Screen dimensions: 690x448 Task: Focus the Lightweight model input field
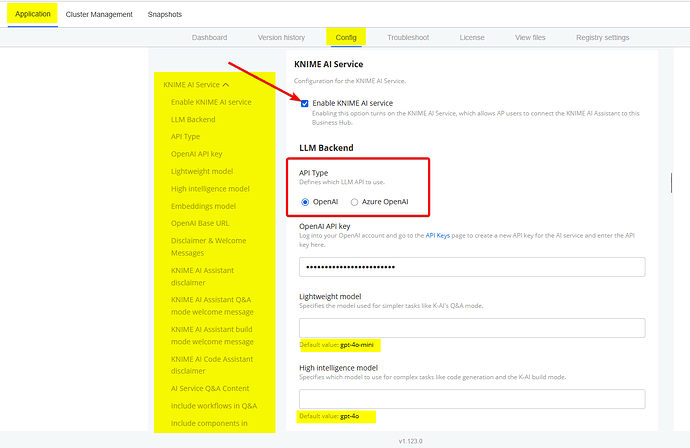472,328
